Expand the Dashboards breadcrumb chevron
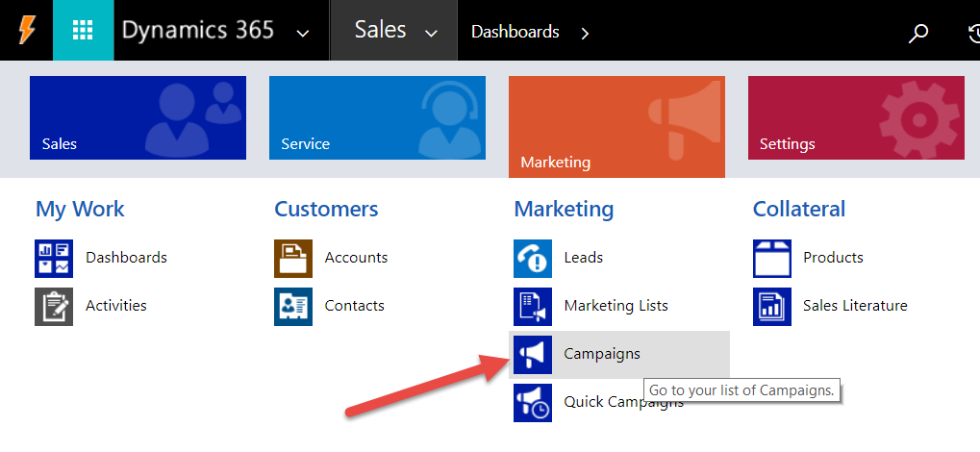980x452 pixels. point(586,34)
